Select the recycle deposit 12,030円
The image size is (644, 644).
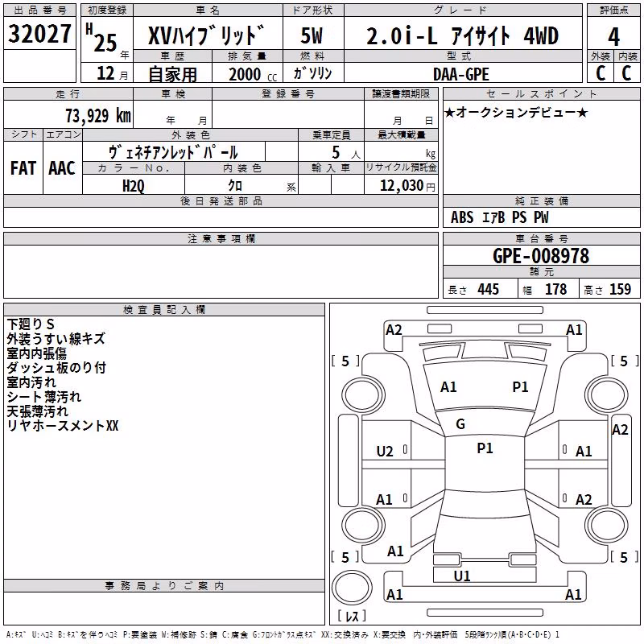[407, 186]
